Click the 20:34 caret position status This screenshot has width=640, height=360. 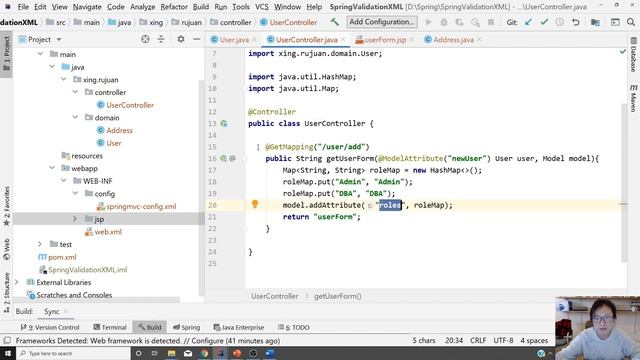[x=454, y=340]
